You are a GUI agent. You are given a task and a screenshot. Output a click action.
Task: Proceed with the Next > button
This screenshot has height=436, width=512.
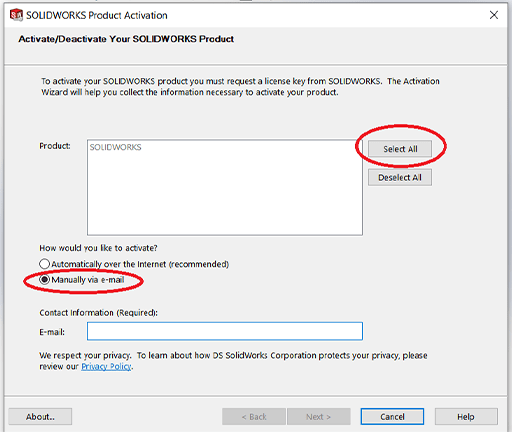[x=319, y=417]
